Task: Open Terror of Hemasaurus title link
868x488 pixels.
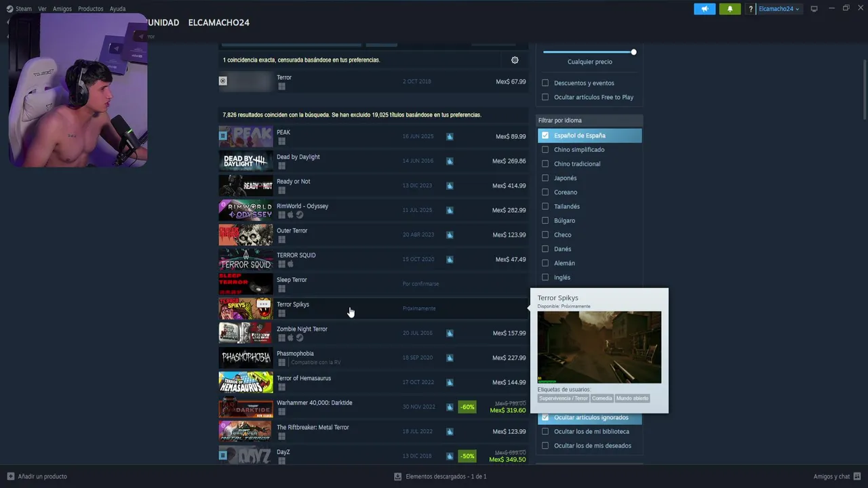Action: 304,378
